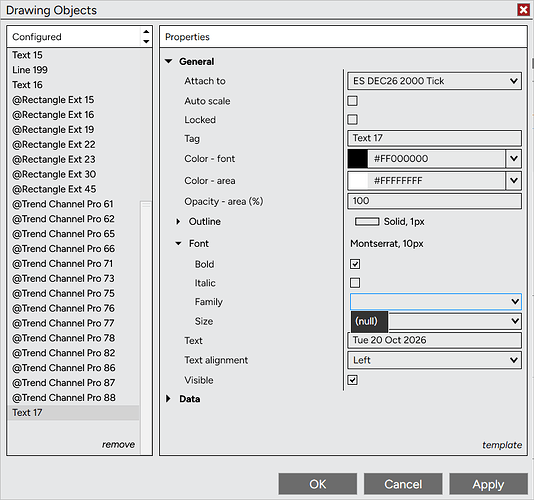The height and width of the screenshot is (500, 534).
Task: Open the font Family dropdown
Action: [x=436, y=301]
